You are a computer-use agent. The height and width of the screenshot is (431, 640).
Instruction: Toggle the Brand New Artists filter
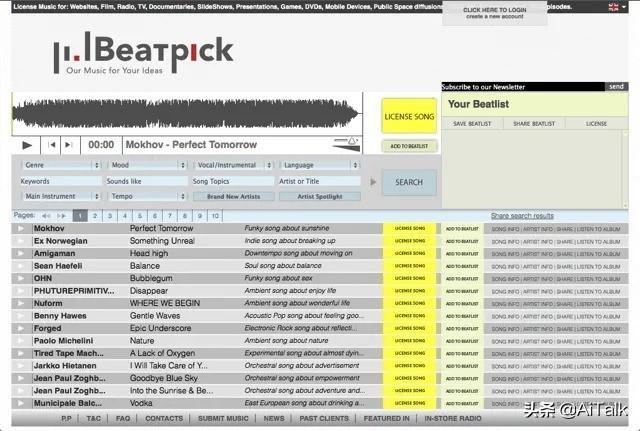[x=233, y=197]
